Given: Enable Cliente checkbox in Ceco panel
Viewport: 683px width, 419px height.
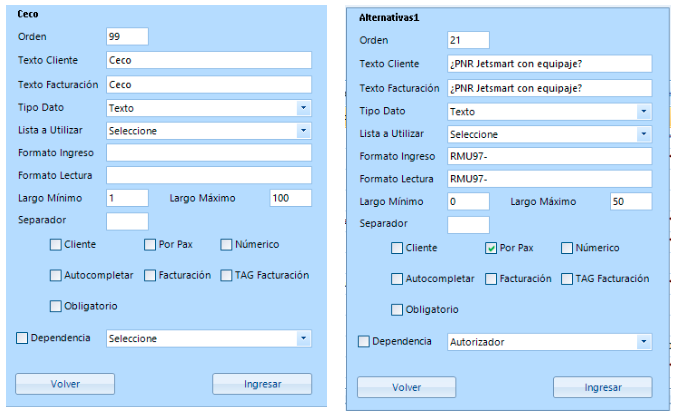Looking at the screenshot, I should (x=56, y=245).
